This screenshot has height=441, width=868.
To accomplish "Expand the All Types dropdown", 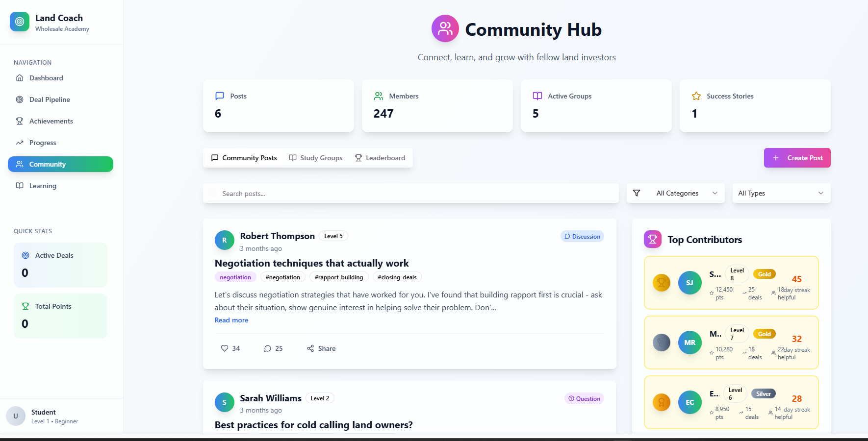I will tap(781, 193).
